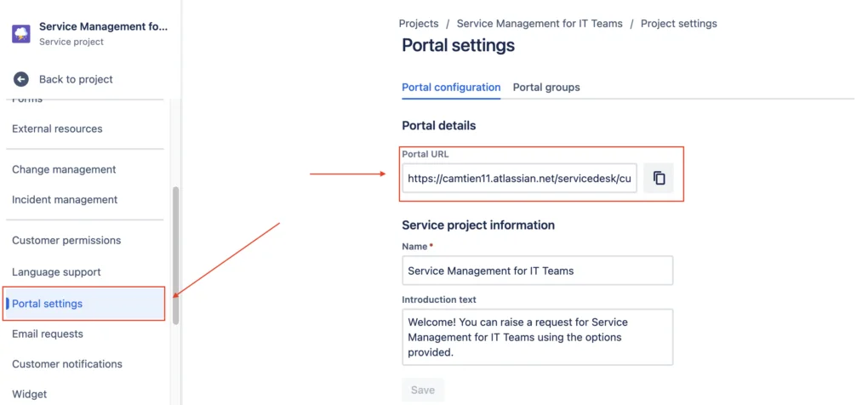Open the Portal configuration tab
This screenshot has width=868, height=405.
pyautogui.click(x=451, y=88)
